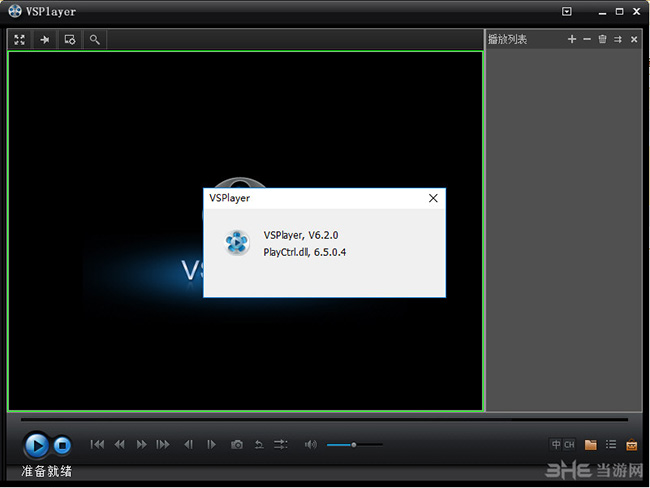Viewport: 650px width, 488px height.
Task: Jump to the previous file
Action: click(x=97, y=444)
